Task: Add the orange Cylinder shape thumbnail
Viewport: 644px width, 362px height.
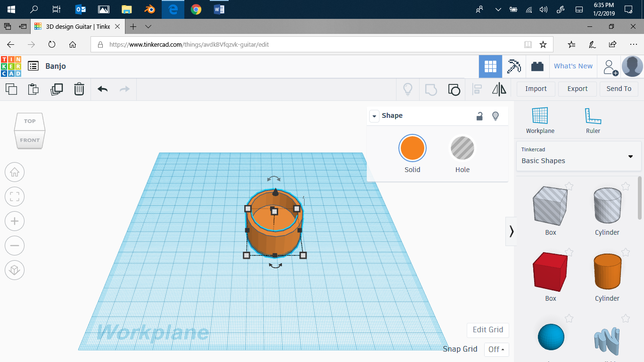Action: (x=607, y=271)
